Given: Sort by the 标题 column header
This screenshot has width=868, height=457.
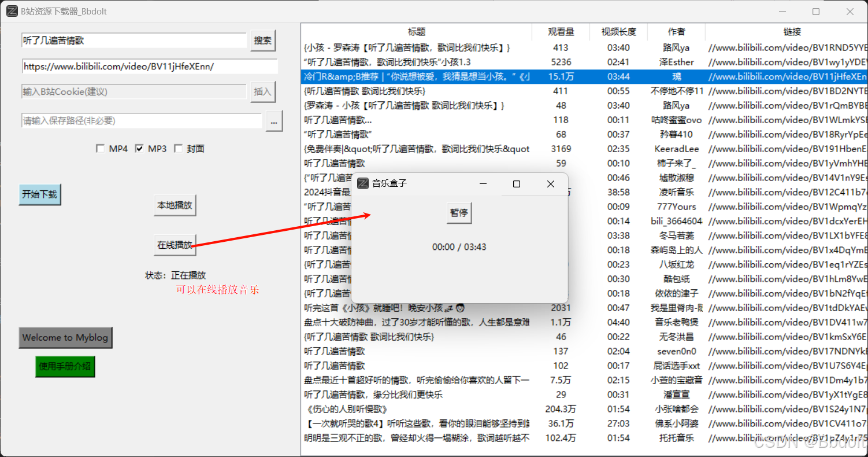Looking at the screenshot, I should point(417,32).
